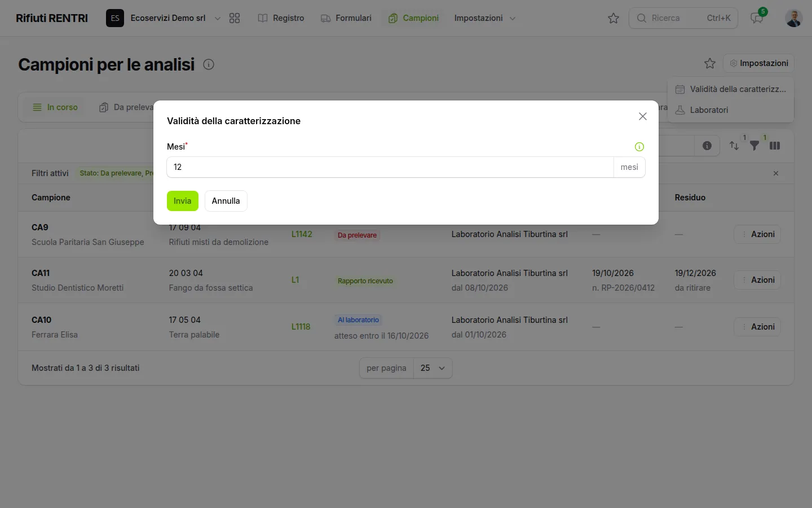
Task: Open the per pagina 25 dropdown
Action: (x=433, y=368)
